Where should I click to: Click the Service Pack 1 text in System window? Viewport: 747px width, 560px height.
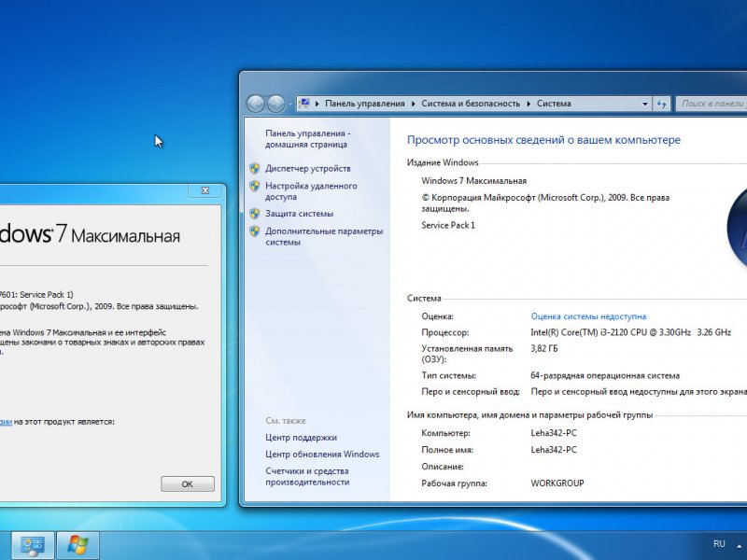(448, 225)
